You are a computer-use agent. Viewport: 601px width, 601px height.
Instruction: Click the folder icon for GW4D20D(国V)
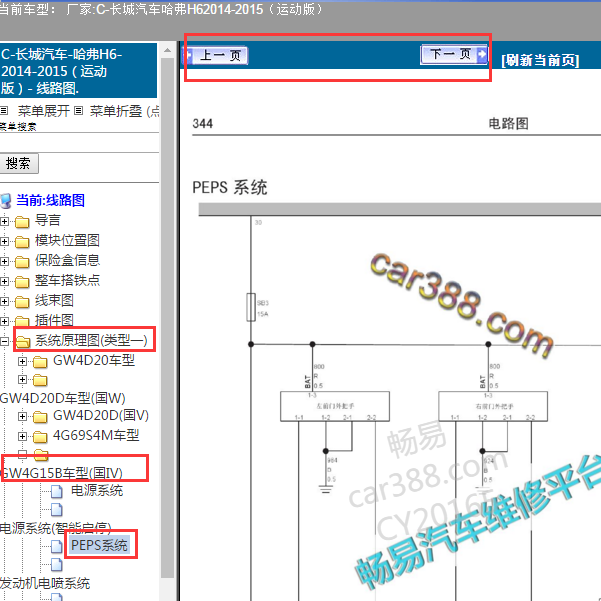click(x=40, y=417)
